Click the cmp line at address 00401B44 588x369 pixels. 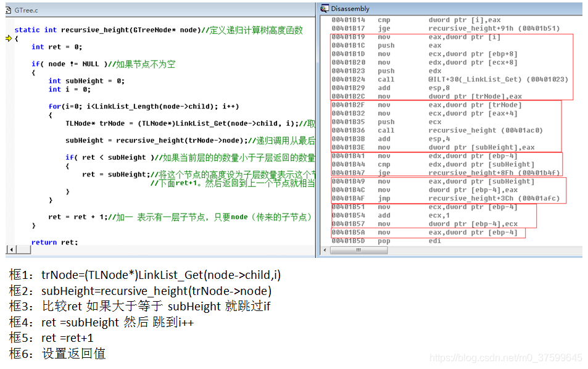433,165
